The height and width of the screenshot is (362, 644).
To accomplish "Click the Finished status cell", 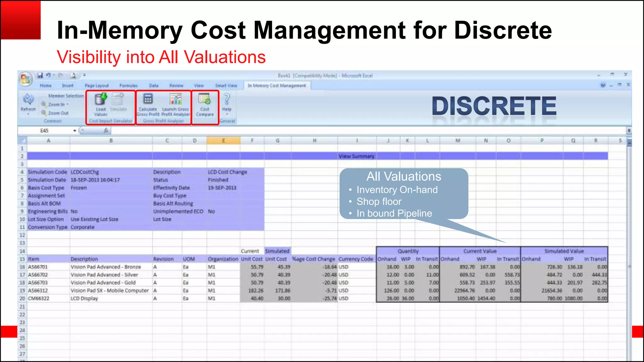I will [x=224, y=180].
